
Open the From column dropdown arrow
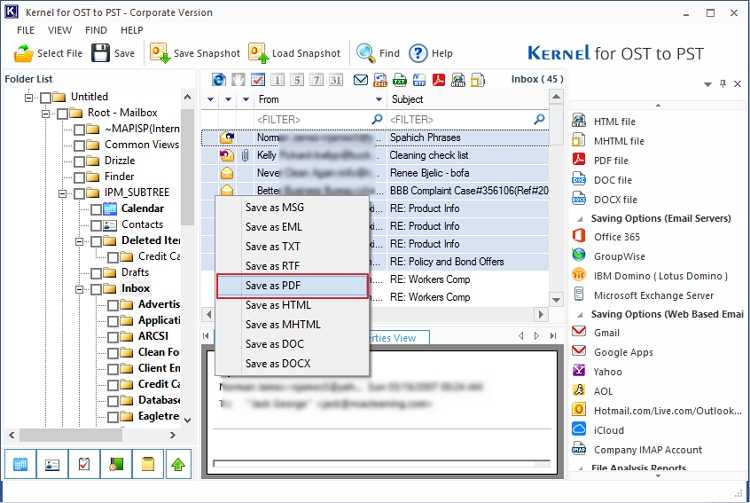pos(379,99)
